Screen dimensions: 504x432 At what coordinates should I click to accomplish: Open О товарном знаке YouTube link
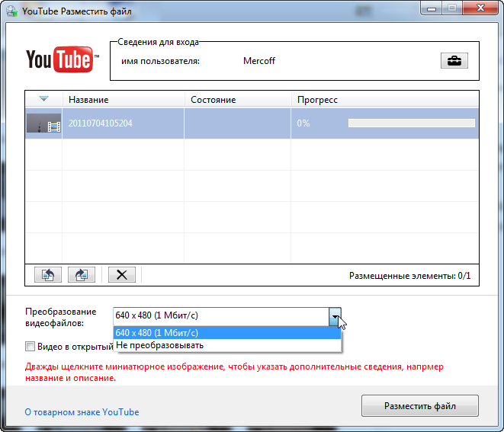(x=82, y=412)
